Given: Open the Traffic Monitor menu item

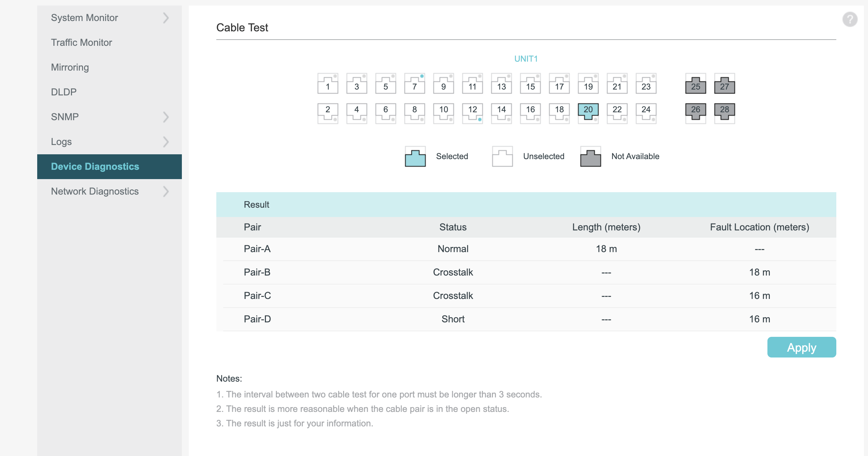Looking at the screenshot, I should (81, 43).
